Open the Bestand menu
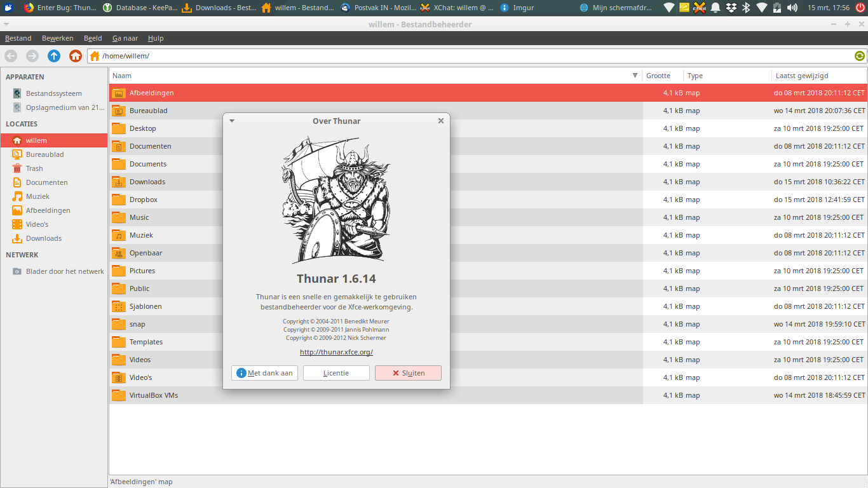The height and width of the screenshot is (488, 868). (18, 38)
